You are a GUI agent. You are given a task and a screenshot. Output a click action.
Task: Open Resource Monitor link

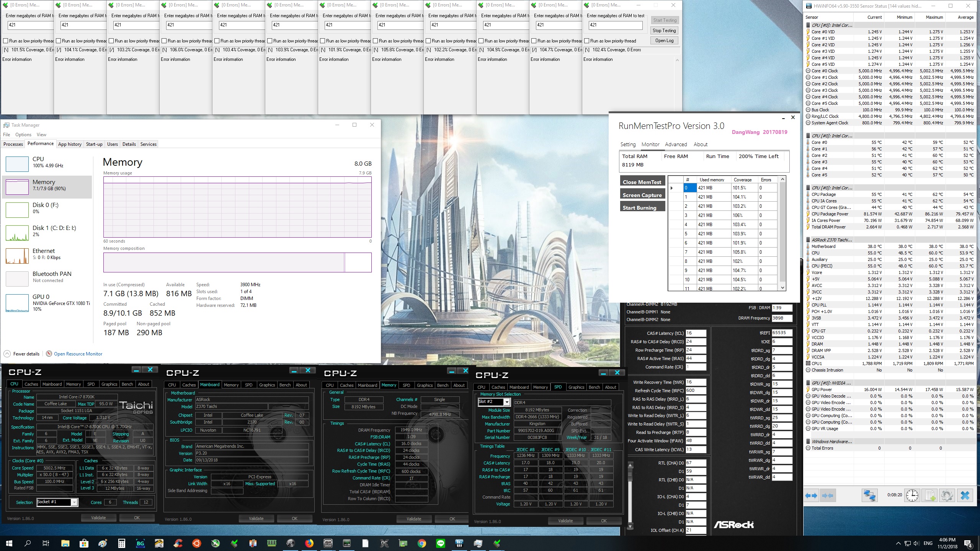78,354
